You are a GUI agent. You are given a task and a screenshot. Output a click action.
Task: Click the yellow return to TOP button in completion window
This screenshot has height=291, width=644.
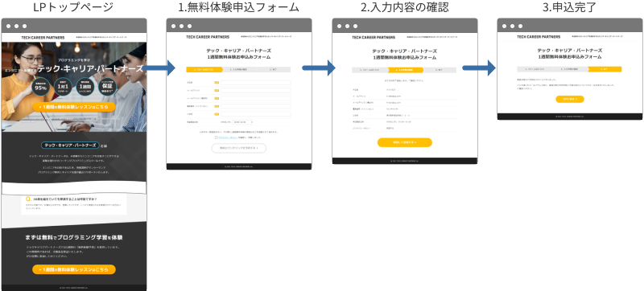(570, 99)
